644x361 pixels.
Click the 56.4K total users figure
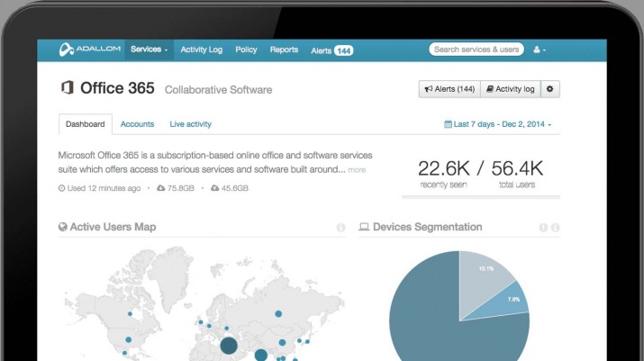tap(517, 168)
